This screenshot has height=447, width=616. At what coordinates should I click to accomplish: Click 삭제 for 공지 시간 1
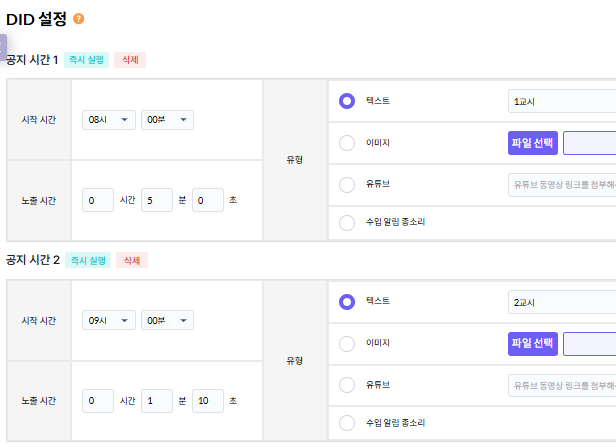130,60
